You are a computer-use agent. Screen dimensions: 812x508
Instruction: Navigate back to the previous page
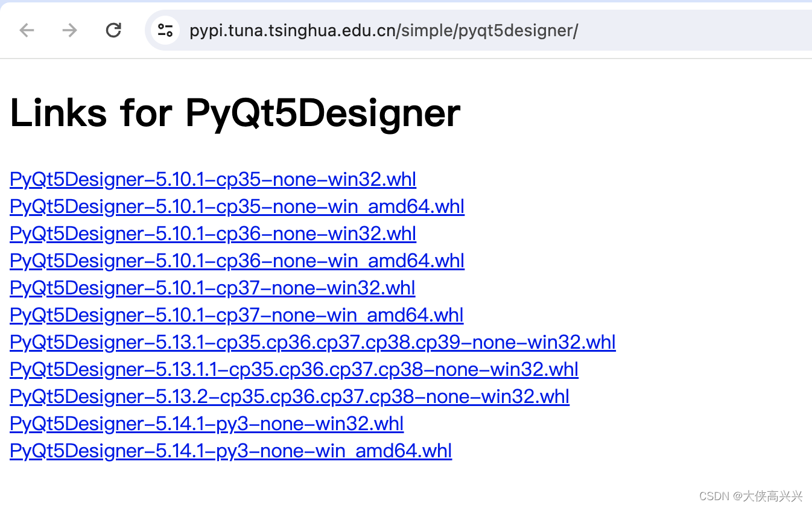tap(27, 30)
